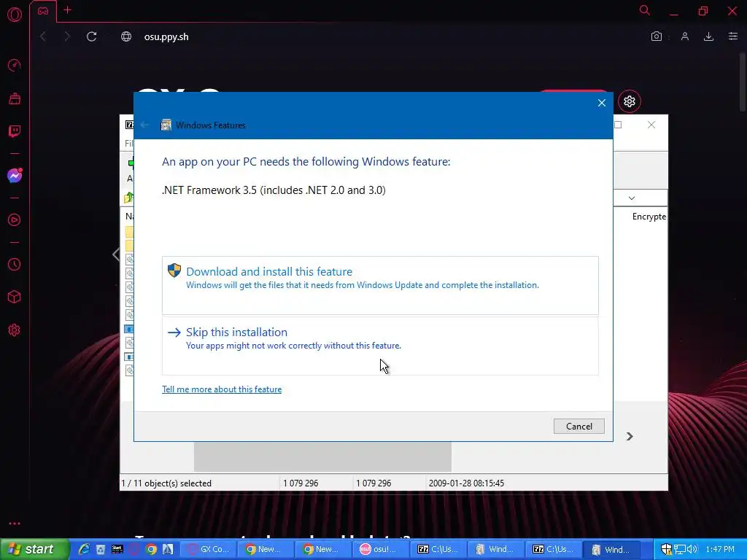Click the globe site info icon
Viewport: 747px width, 560px height.
(126, 36)
